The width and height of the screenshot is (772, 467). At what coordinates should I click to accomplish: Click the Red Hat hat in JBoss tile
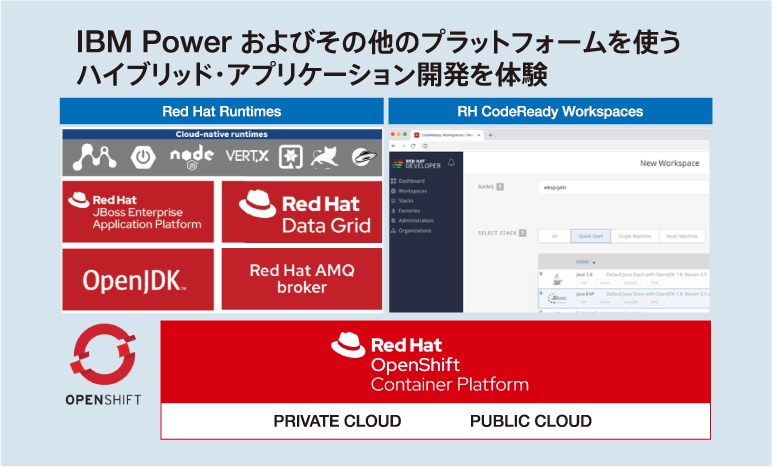point(78,199)
